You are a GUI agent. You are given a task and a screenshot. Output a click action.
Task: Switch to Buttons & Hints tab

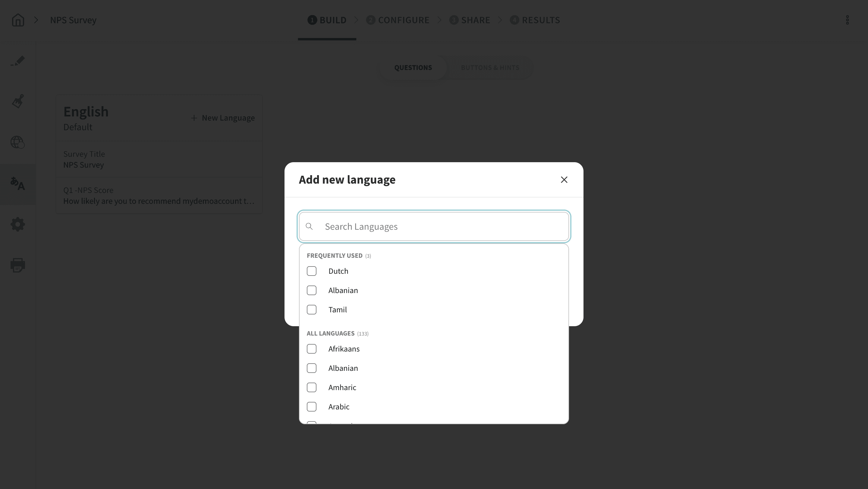pyautogui.click(x=489, y=68)
